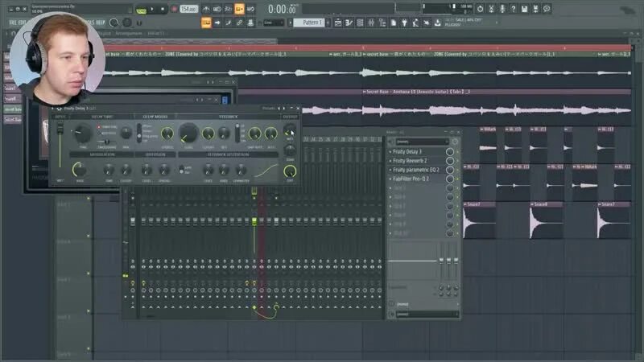Select the first Snare7 clip in playlist
The image size is (644, 362).
(x=478, y=220)
